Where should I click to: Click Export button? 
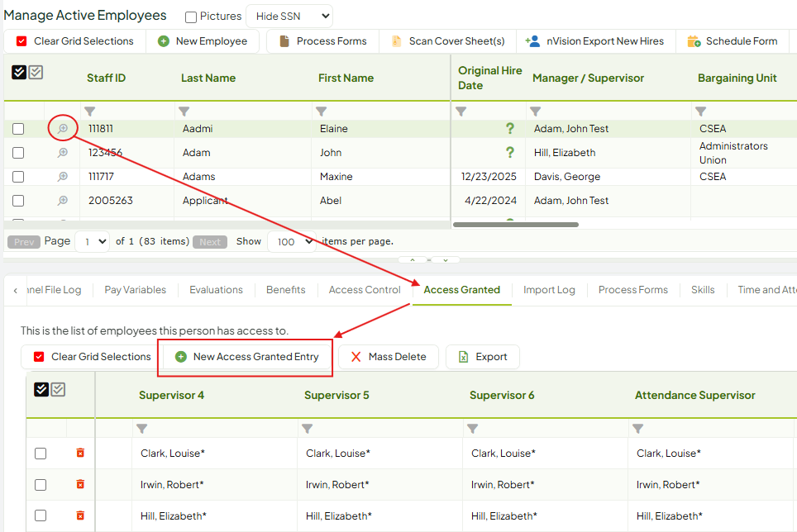483,357
